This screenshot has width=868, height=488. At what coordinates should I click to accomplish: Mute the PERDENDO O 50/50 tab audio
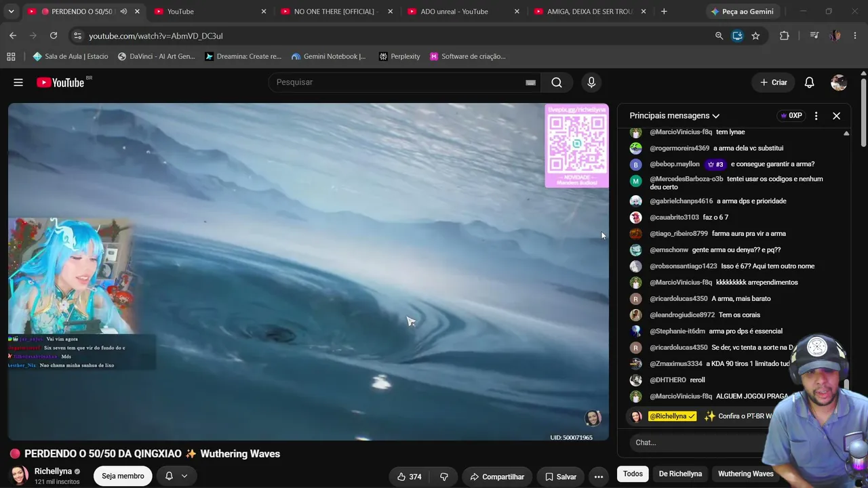pyautogui.click(x=123, y=12)
